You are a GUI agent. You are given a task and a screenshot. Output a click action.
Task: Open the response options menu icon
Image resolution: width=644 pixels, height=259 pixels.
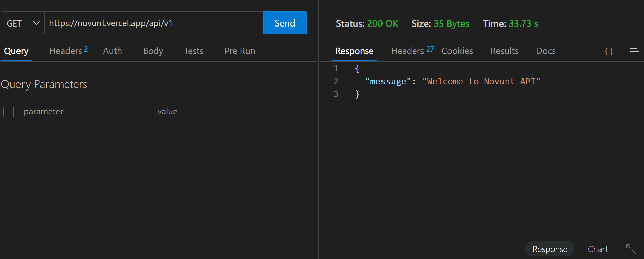(x=634, y=51)
